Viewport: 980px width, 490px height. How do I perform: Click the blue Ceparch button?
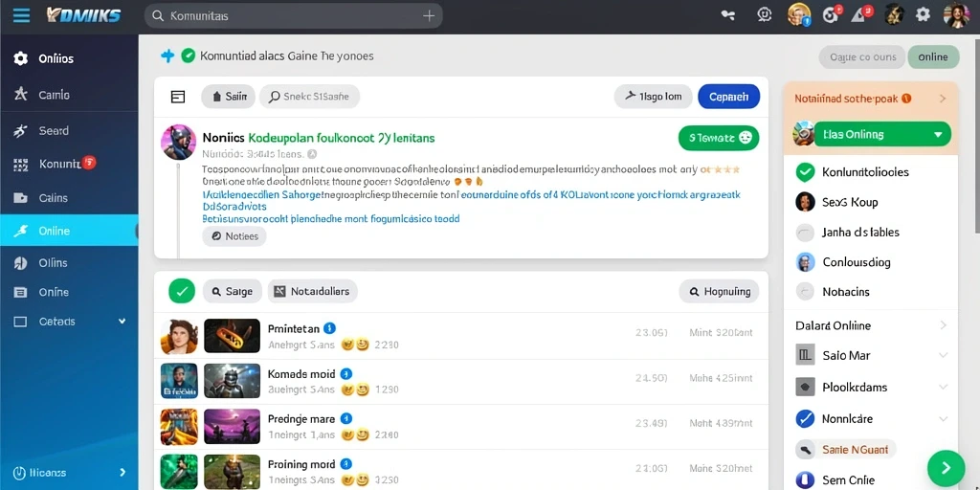click(728, 97)
